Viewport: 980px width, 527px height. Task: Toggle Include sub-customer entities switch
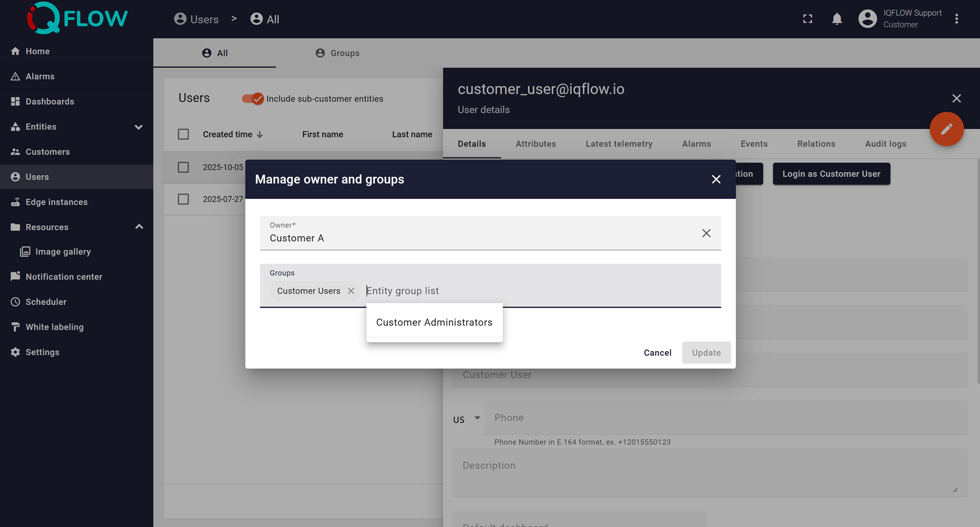tap(253, 99)
